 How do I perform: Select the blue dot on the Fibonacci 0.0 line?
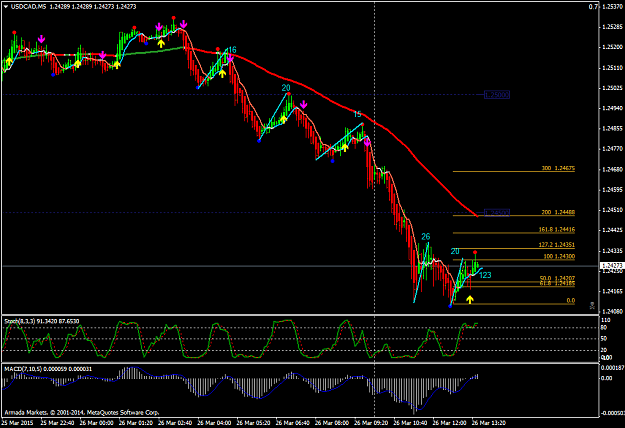click(450, 306)
